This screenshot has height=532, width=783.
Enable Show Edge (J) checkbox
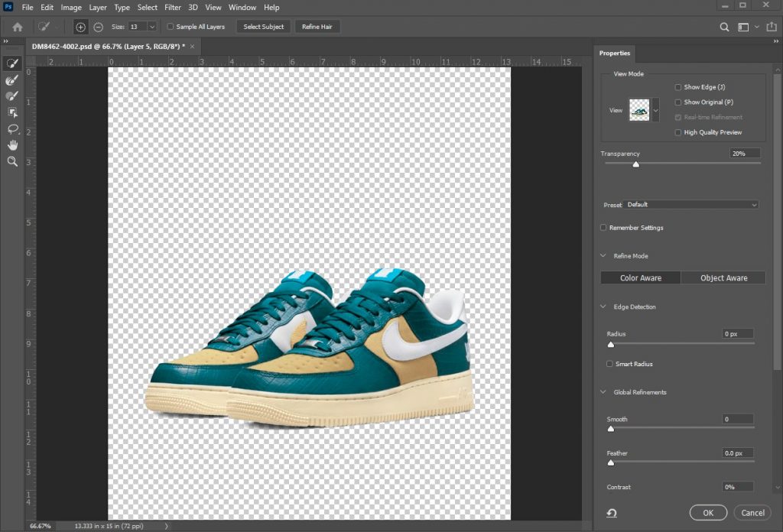677,87
